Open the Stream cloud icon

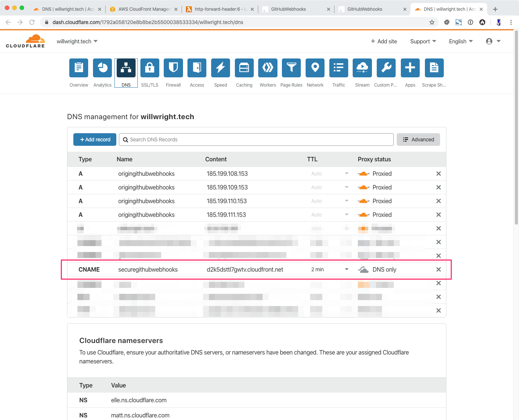(362, 68)
